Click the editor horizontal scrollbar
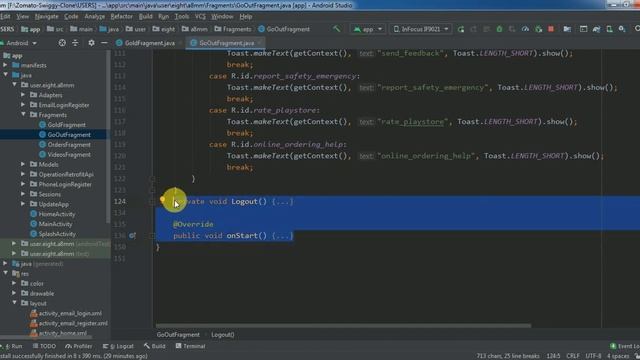The image size is (640, 360). click(343, 326)
